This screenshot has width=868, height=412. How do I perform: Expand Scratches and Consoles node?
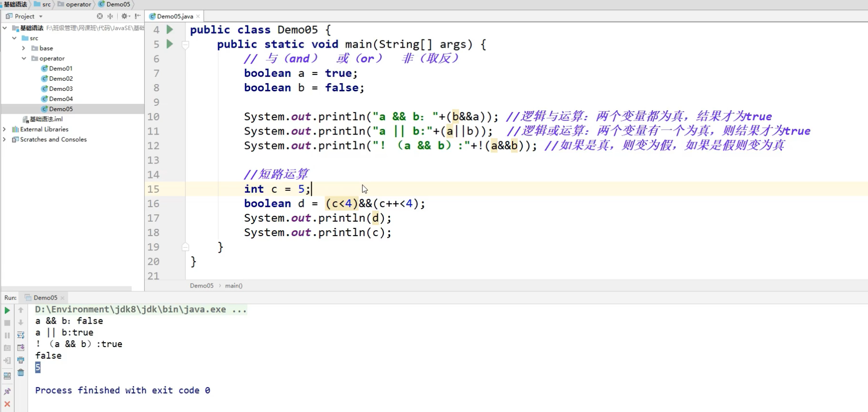click(x=5, y=139)
